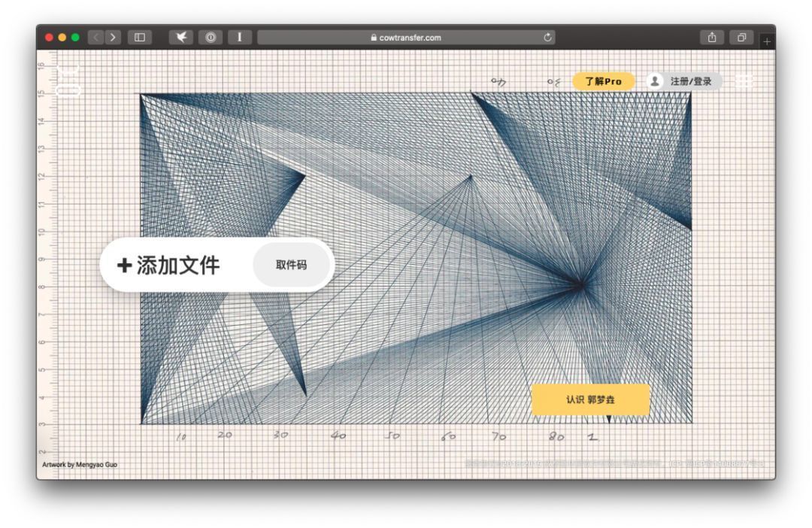Open the sketched waffle grid menu icon

744,81
